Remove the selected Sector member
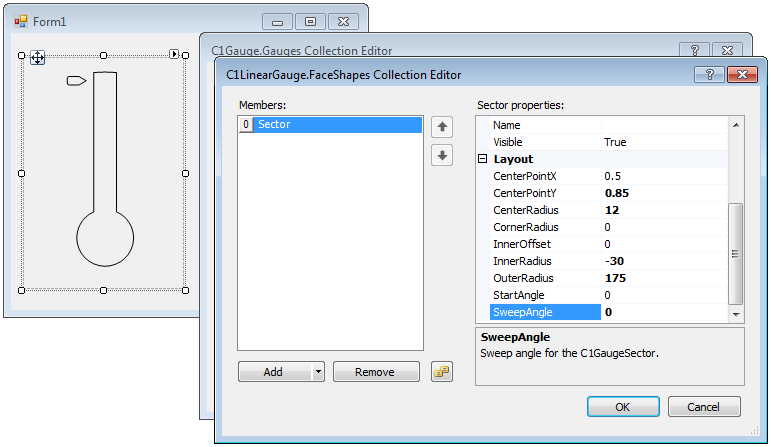Image resolution: width=771 pixels, height=447 pixels. click(376, 372)
